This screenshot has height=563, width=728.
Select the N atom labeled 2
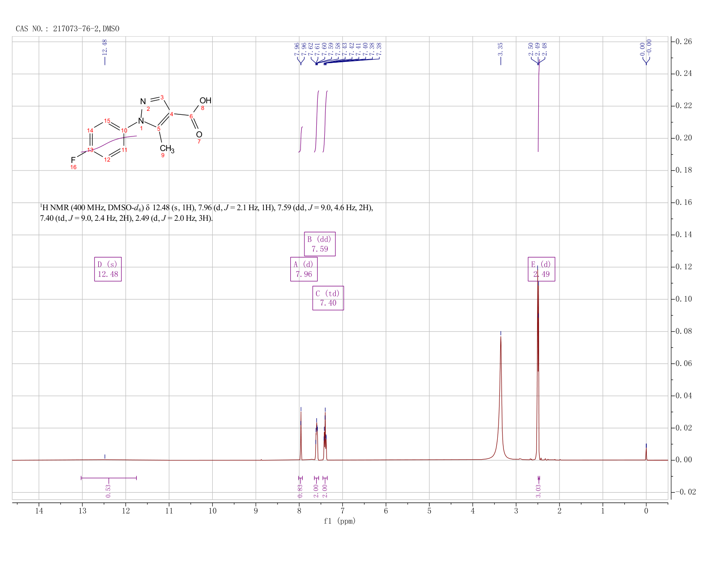point(143,102)
